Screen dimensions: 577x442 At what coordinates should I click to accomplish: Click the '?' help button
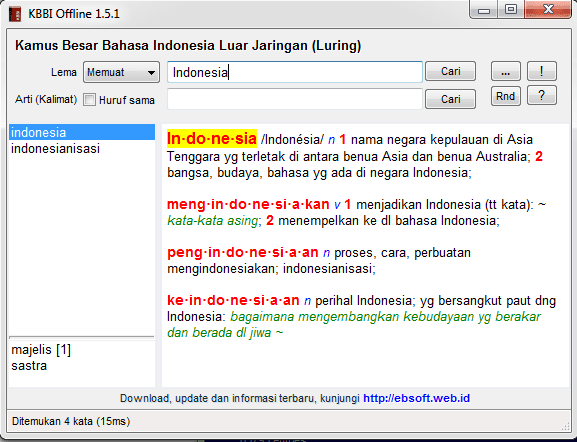click(x=542, y=96)
